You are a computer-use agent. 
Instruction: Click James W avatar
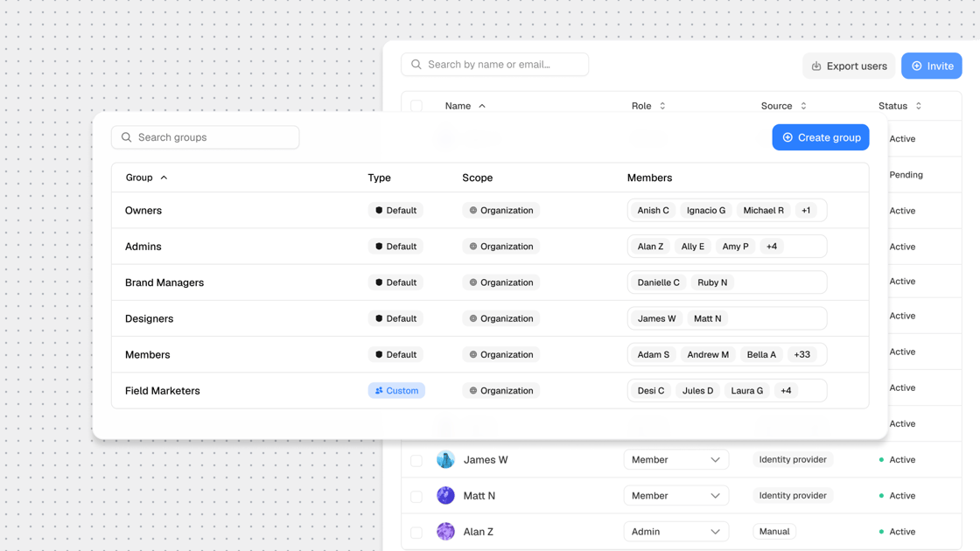(445, 460)
